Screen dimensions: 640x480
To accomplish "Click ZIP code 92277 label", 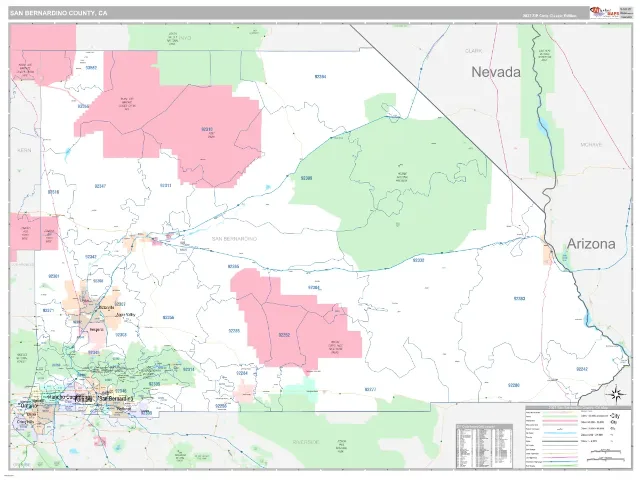I will pyautogui.click(x=370, y=390).
